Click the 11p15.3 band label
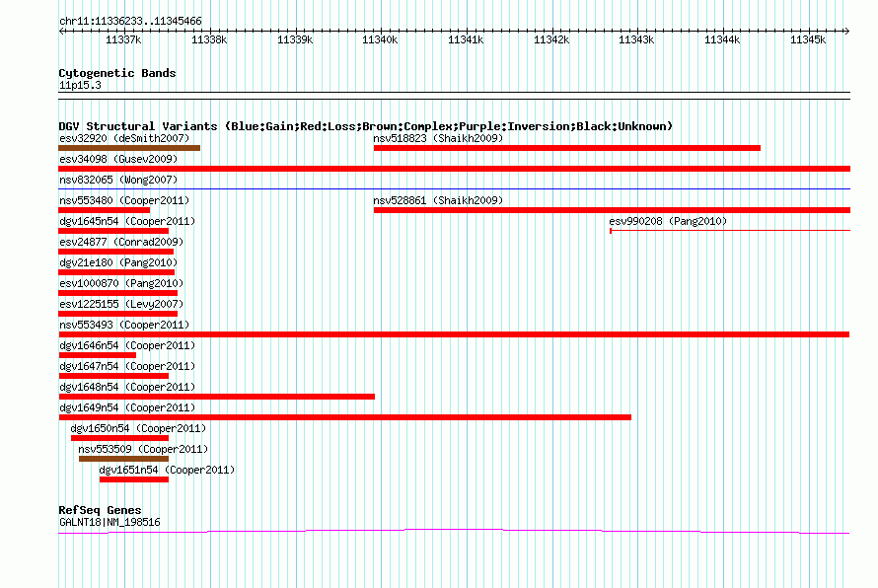This screenshot has width=878, height=588. coord(80,85)
